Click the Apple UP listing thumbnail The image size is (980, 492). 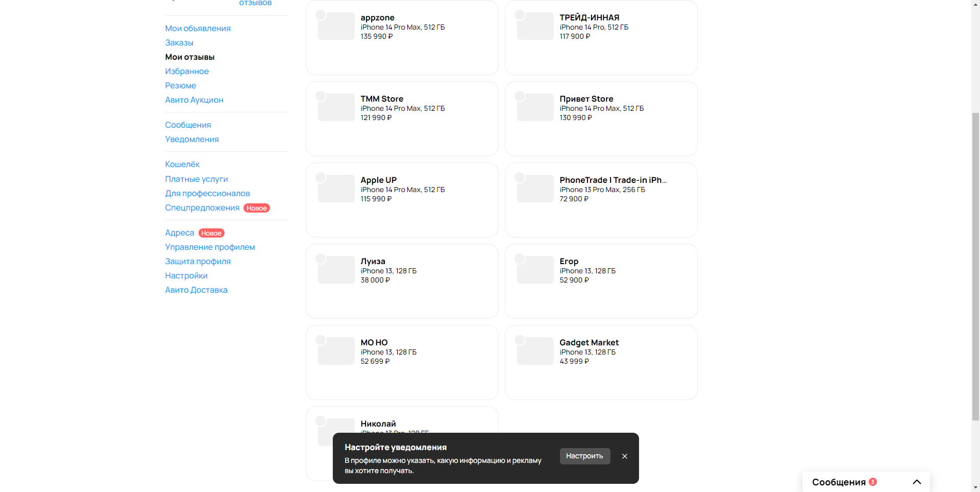coord(336,189)
